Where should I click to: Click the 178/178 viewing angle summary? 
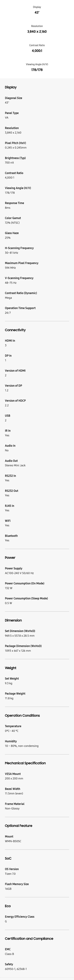(x=37, y=70)
